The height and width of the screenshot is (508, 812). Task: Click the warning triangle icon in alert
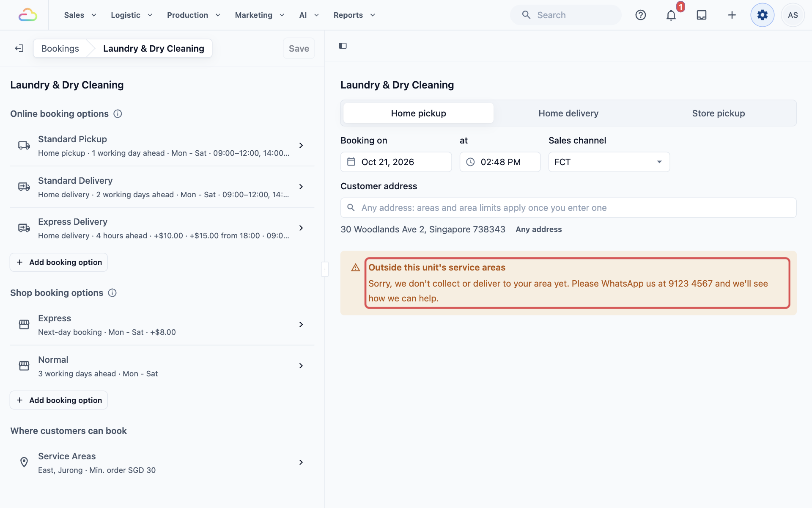click(x=356, y=268)
